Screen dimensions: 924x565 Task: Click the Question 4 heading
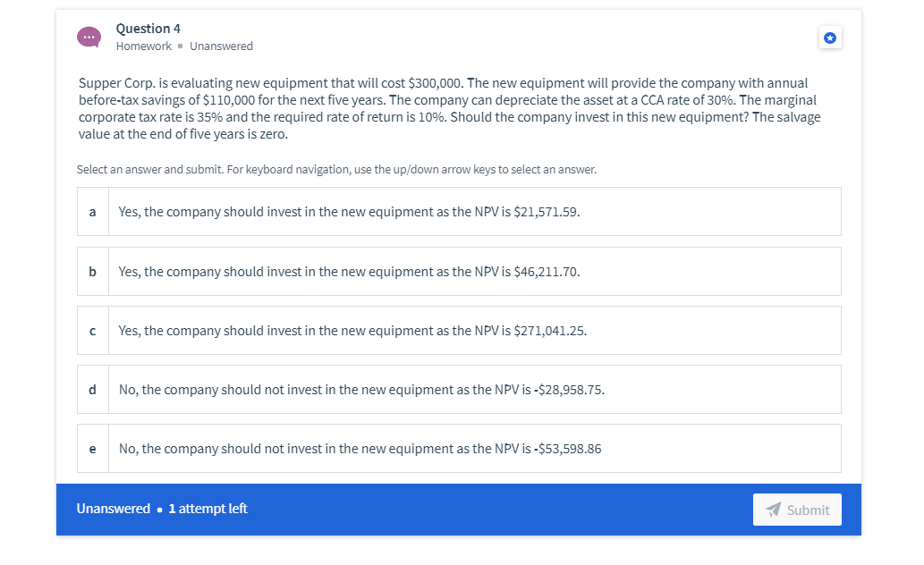[x=148, y=28]
